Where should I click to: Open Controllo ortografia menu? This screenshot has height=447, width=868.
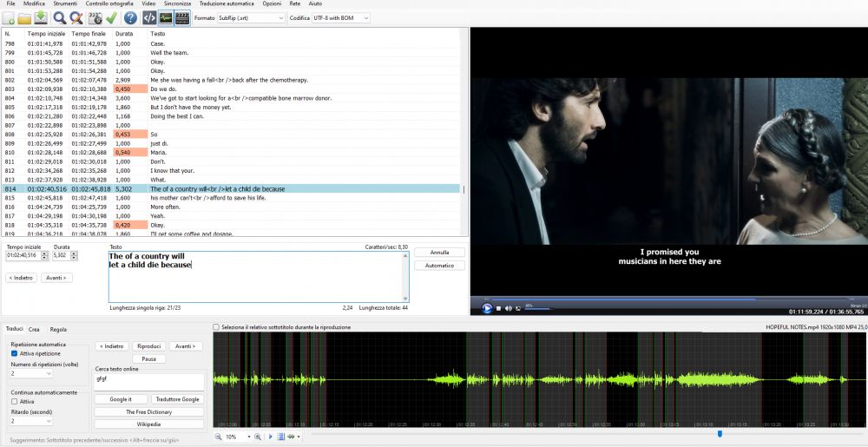(x=109, y=3)
